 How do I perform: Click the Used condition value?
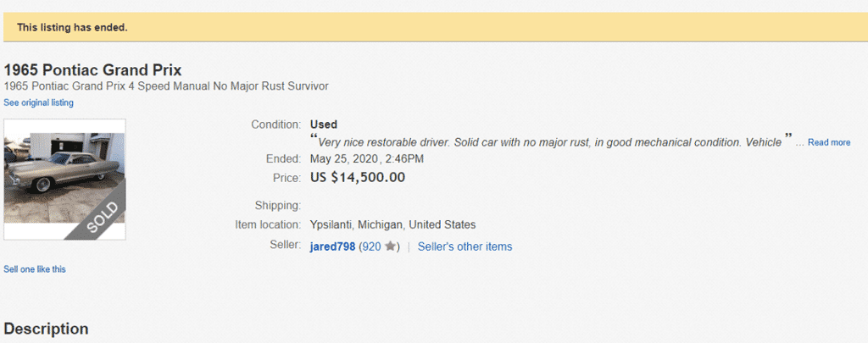click(x=324, y=124)
